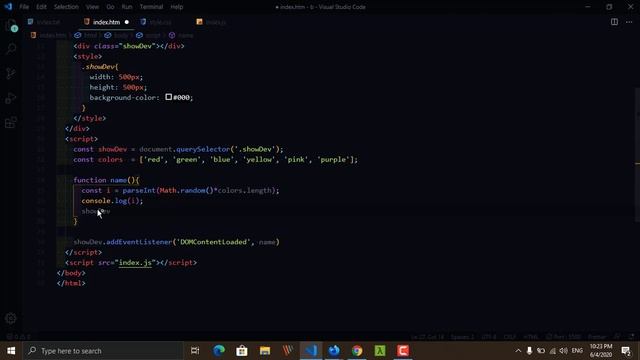Image resolution: width=640 pixels, height=360 pixels.
Task: Open the Terminal menu
Action: pos(151,7)
